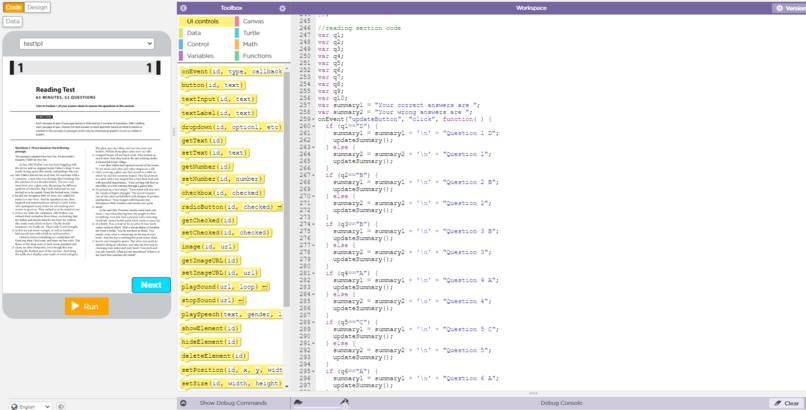Select the playSound(url, loop) block

225,287
